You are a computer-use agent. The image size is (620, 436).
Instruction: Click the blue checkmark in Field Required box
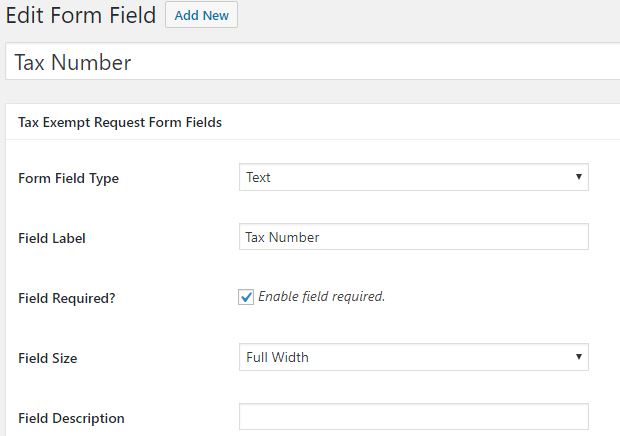click(246, 296)
